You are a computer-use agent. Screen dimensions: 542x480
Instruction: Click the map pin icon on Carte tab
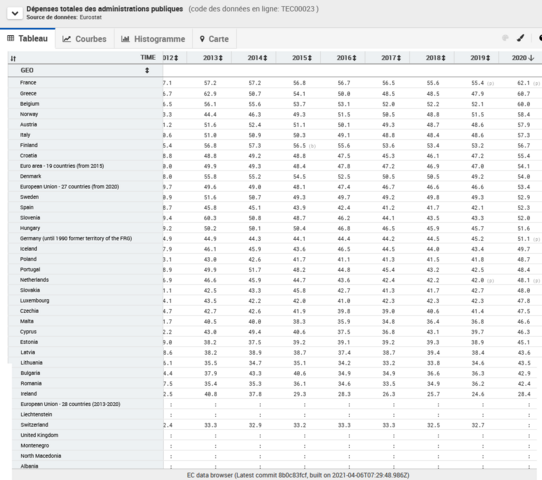tap(202, 39)
